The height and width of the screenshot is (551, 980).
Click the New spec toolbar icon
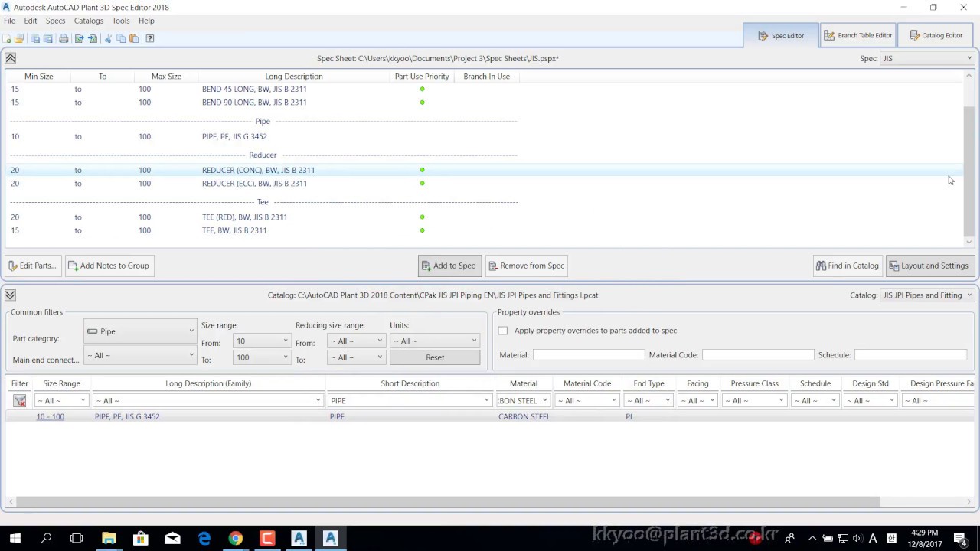pyautogui.click(x=7, y=38)
